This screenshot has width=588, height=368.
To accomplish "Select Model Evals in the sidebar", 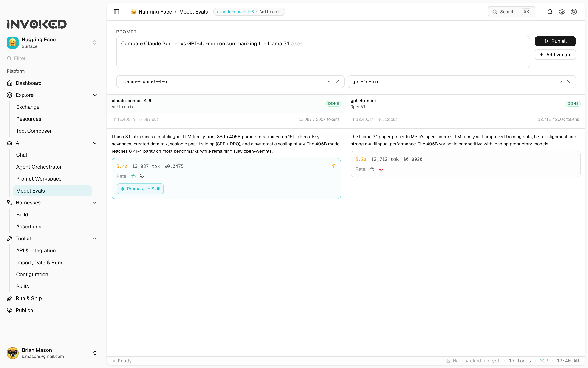I will click(52, 191).
